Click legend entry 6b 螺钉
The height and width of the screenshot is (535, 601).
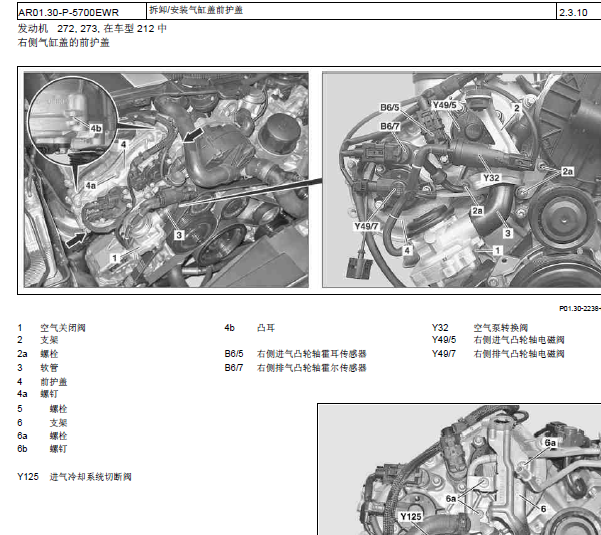[42, 449]
